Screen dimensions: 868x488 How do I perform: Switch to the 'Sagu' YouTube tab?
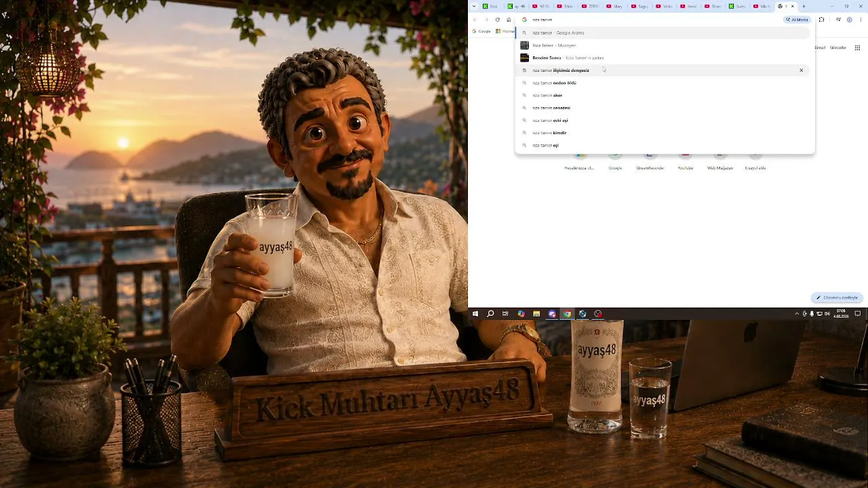click(640, 6)
